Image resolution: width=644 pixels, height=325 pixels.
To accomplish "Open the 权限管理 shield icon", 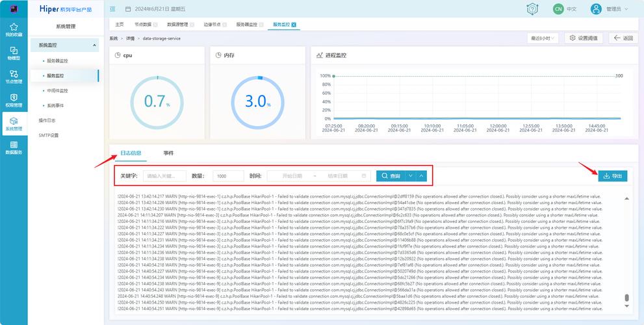I will (14, 100).
